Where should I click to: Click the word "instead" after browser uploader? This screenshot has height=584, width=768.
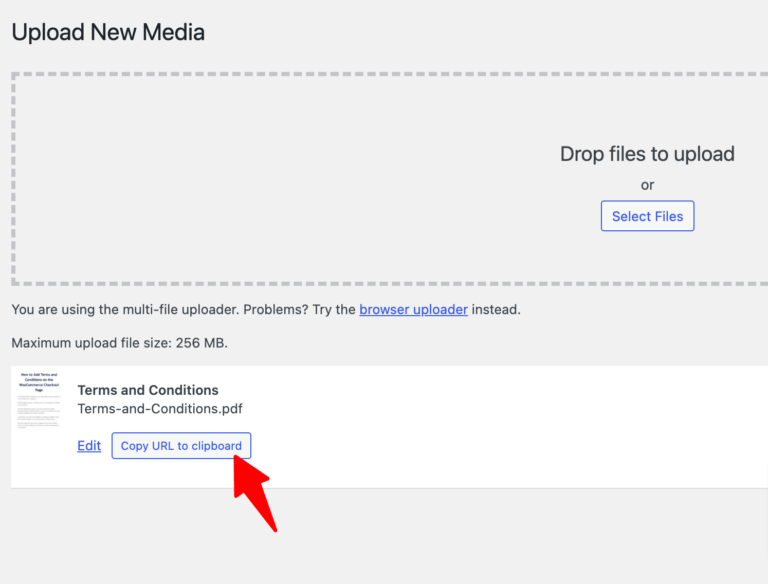tap(496, 309)
